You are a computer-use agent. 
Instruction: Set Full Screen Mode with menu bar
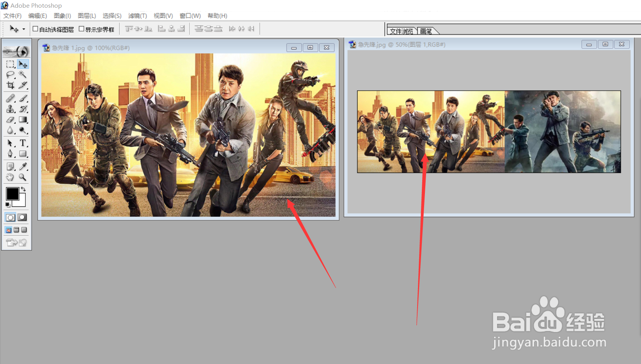(16, 230)
